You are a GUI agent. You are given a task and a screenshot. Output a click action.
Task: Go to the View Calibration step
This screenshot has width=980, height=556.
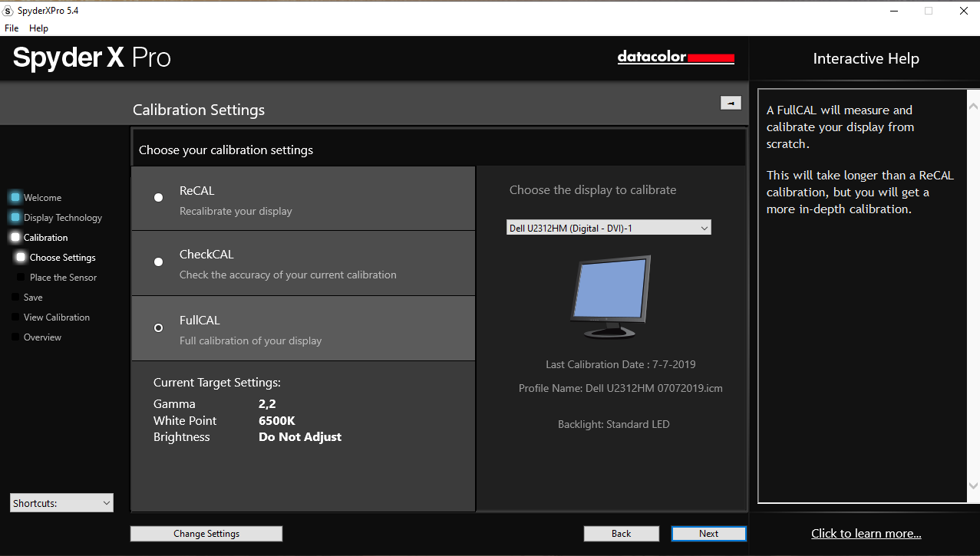[57, 317]
